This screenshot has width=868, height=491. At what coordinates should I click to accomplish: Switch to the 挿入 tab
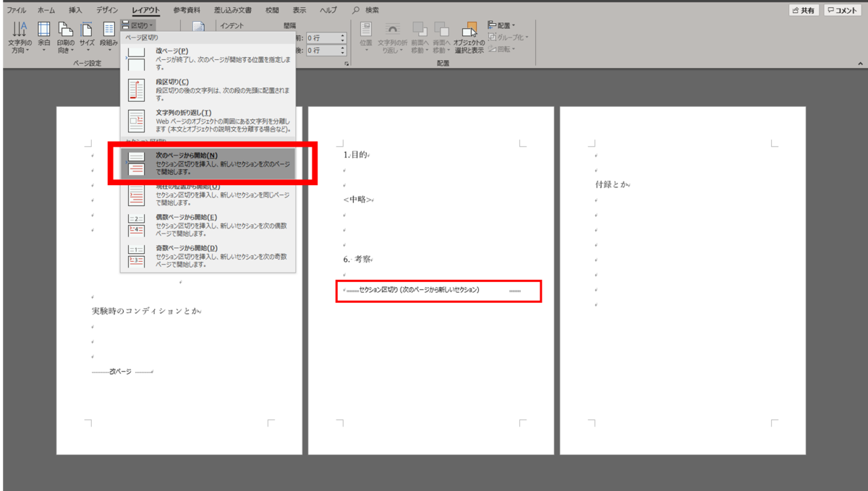75,10
